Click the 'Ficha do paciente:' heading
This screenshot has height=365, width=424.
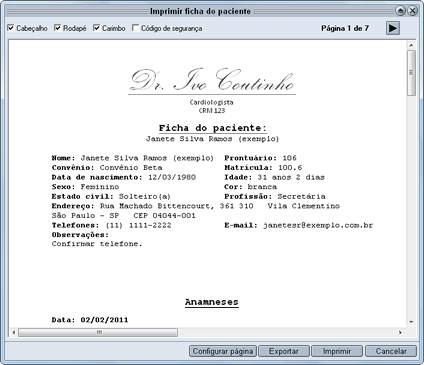pyautogui.click(x=212, y=128)
